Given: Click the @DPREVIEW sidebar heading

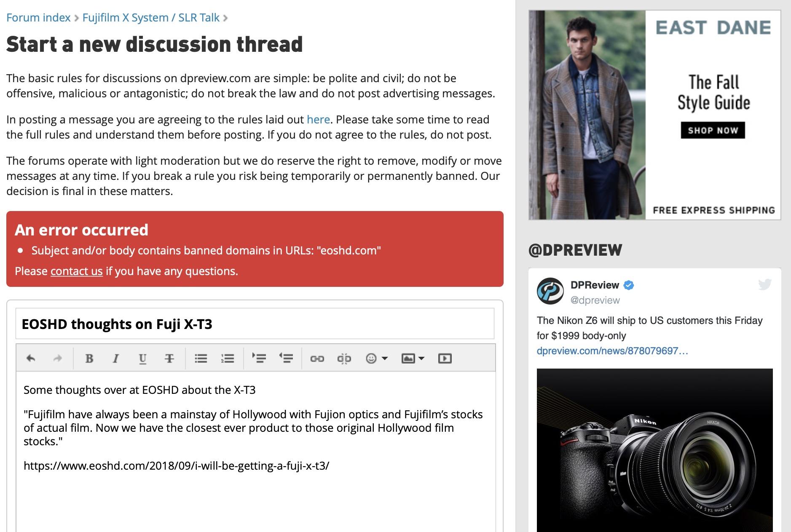Looking at the screenshot, I should pos(575,250).
